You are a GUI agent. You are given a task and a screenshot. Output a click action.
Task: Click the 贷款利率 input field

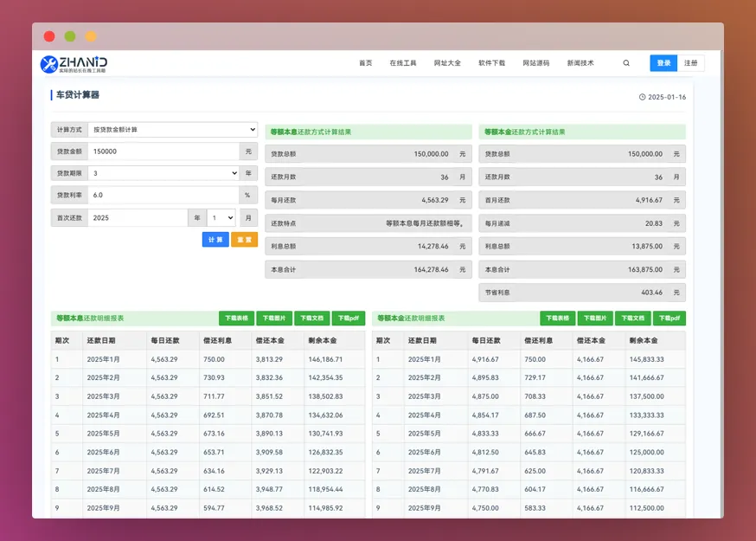coord(163,195)
